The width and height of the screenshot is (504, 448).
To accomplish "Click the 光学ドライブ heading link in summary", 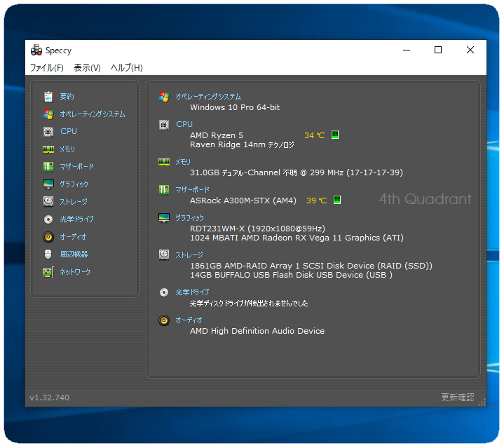I will [x=192, y=292].
